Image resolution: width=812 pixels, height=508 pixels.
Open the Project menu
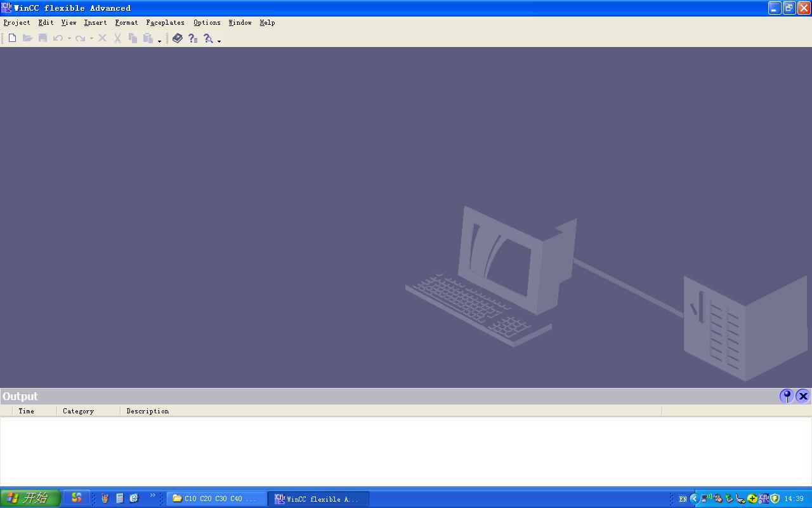click(17, 22)
